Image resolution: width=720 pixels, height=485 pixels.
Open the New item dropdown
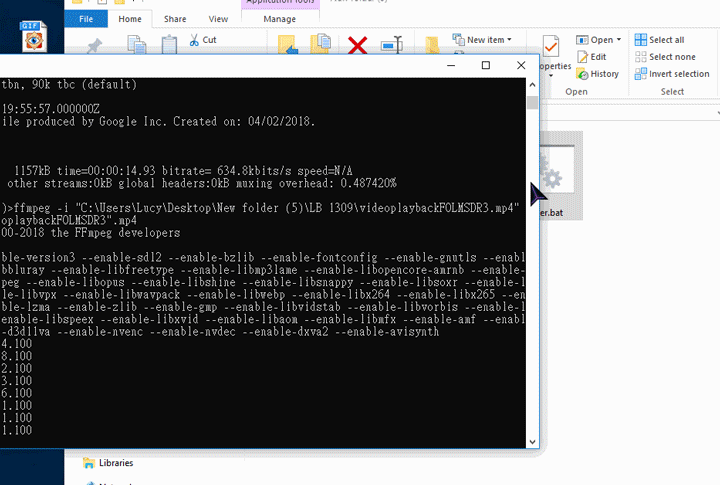point(482,40)
